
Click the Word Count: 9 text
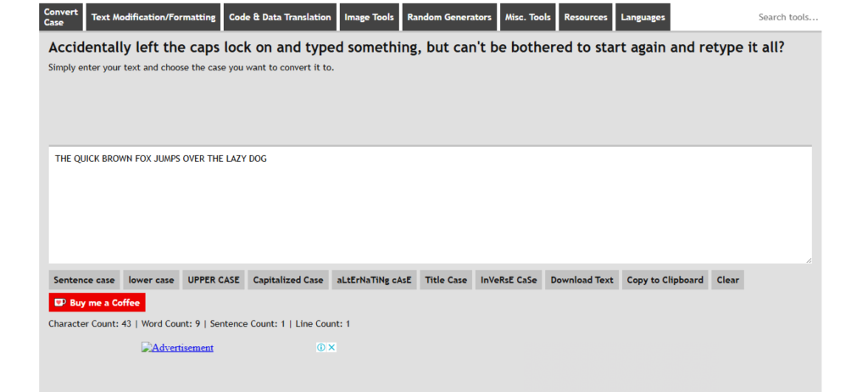[x=170, y=324]
